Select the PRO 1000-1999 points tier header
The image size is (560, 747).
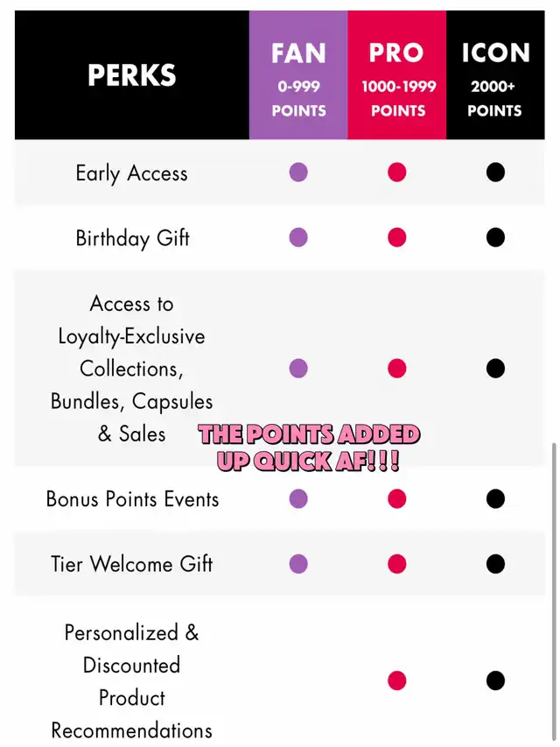pos(397,76)
